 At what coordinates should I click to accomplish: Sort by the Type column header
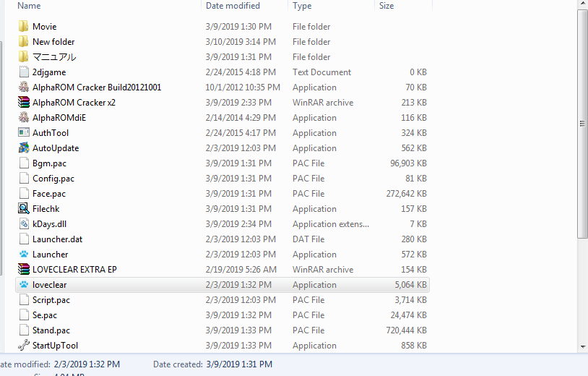point(302,6)
